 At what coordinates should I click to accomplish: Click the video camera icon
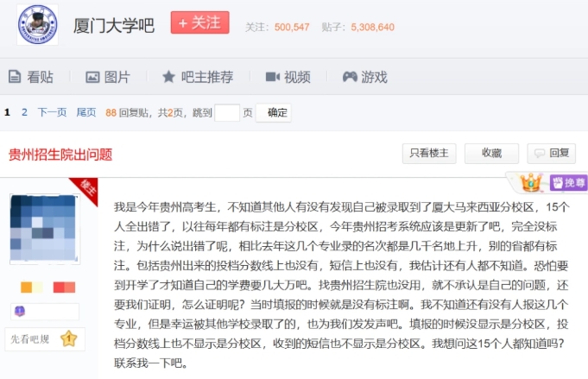point(273,77)
